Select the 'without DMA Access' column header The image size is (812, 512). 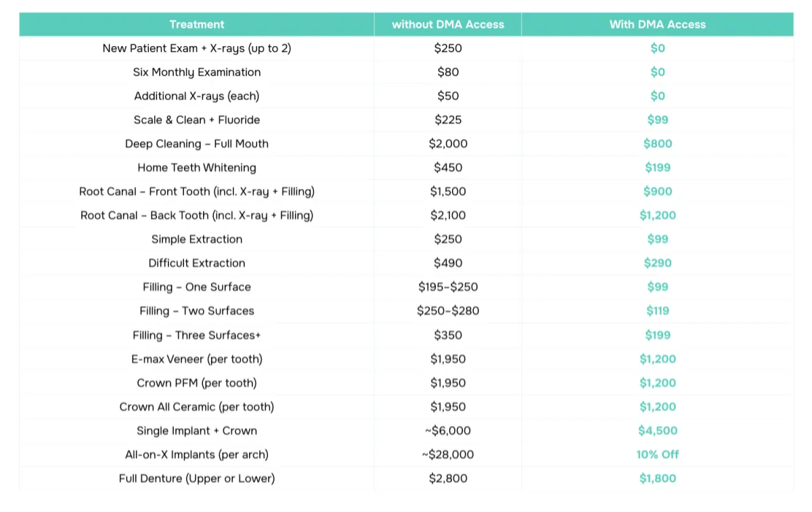coord(448,24)
